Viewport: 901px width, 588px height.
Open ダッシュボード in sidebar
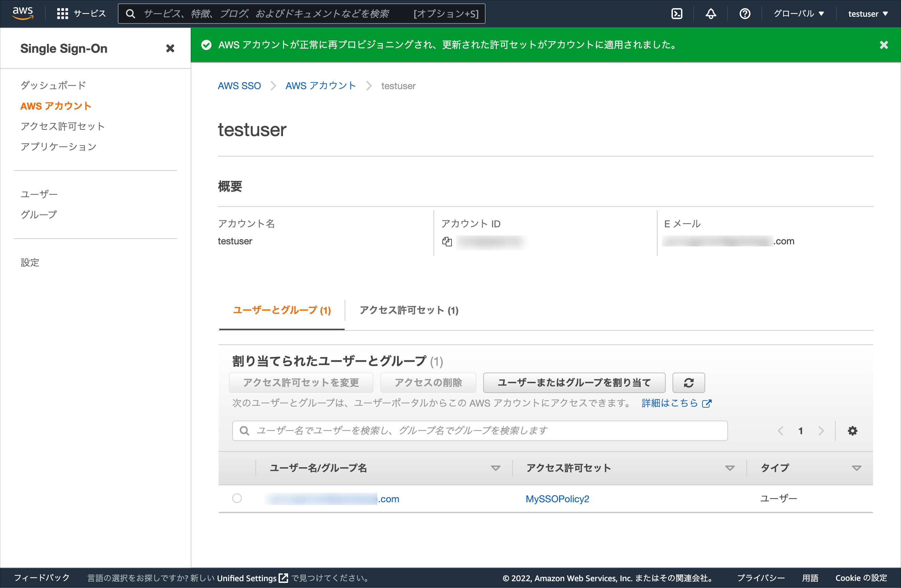coord(53,85)
